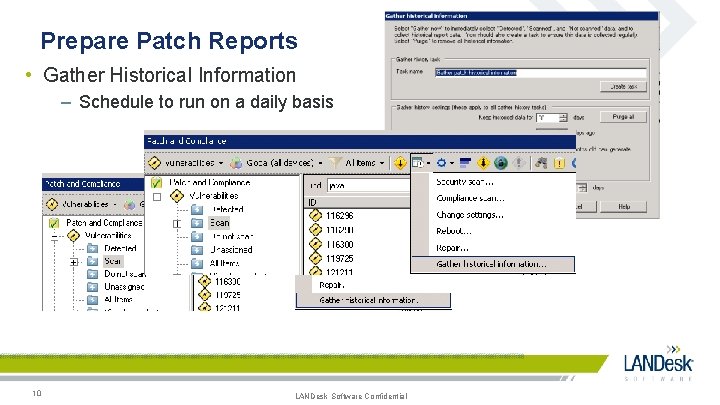Click green check root icon in left tree
This screenshot has height=405, width=720.
tap(54, 223)
